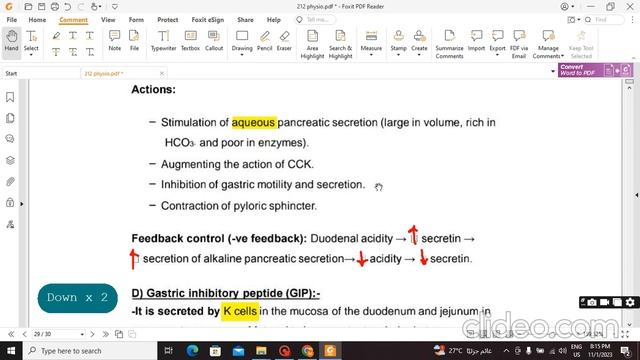Image resolution: width=640 pixels, height=360 pixels.
Task: Switch to the Protect tab
Action: (168, 20)
